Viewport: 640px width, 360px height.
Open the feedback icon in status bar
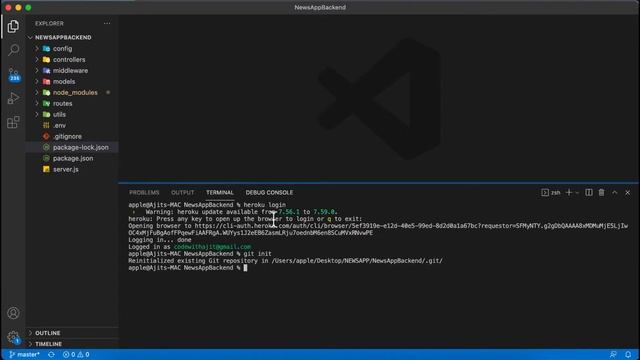tap(613, 354)
